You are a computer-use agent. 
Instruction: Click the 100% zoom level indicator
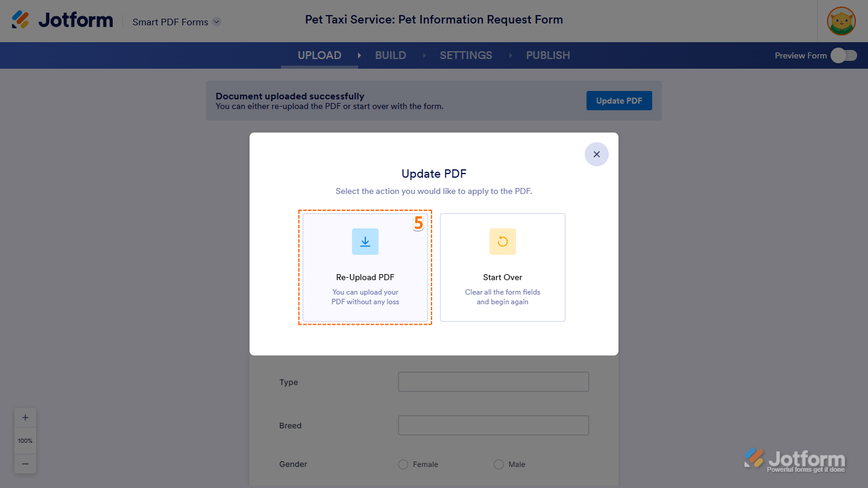click(25, 440)
